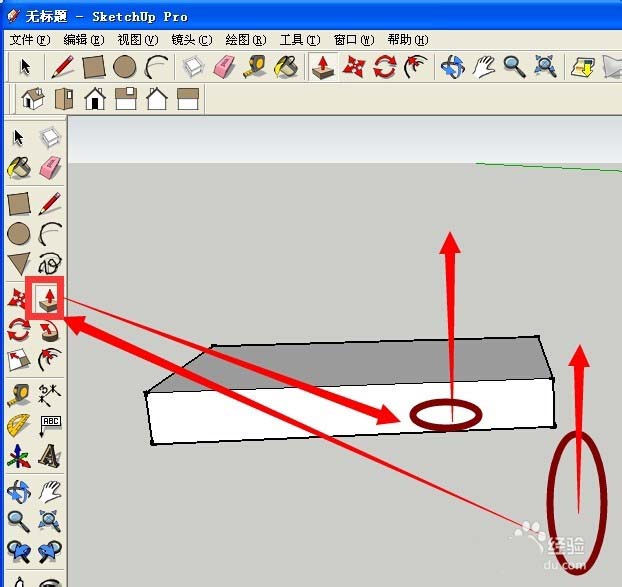This screenshot has height=587, width=622.
Task: Activate the Orbit tool in top toolbar
Action: click(453, 67)
